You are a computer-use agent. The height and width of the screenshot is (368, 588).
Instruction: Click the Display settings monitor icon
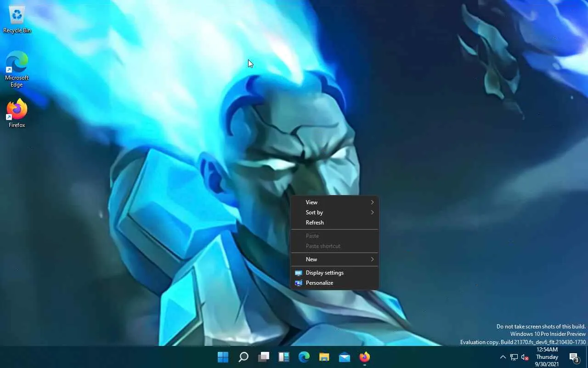[299, 273]
